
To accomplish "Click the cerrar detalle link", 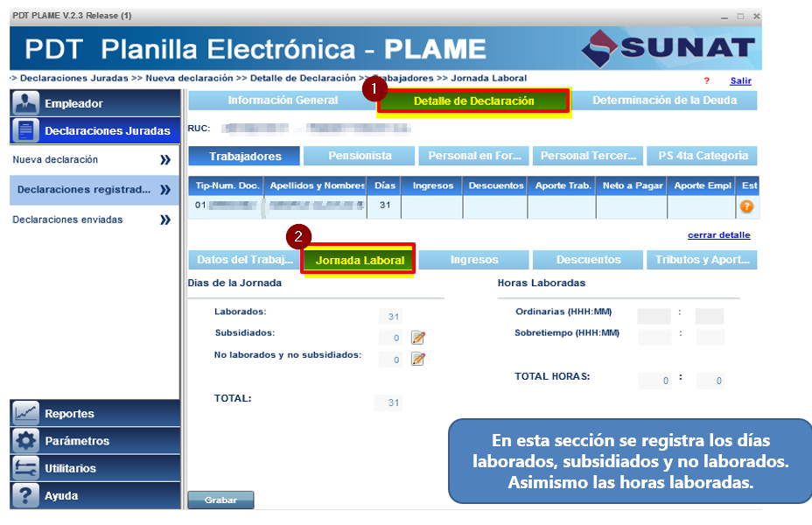I will pyautogui.click(x=718, y=235).
